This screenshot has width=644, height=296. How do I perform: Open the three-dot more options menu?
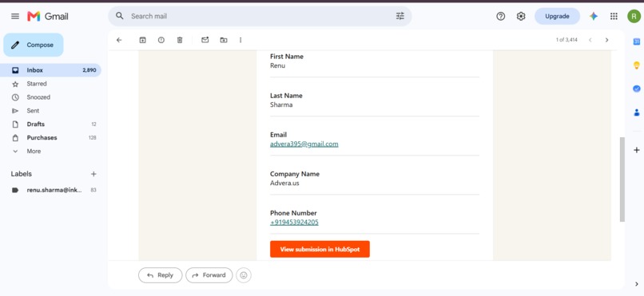pos(241,40)
